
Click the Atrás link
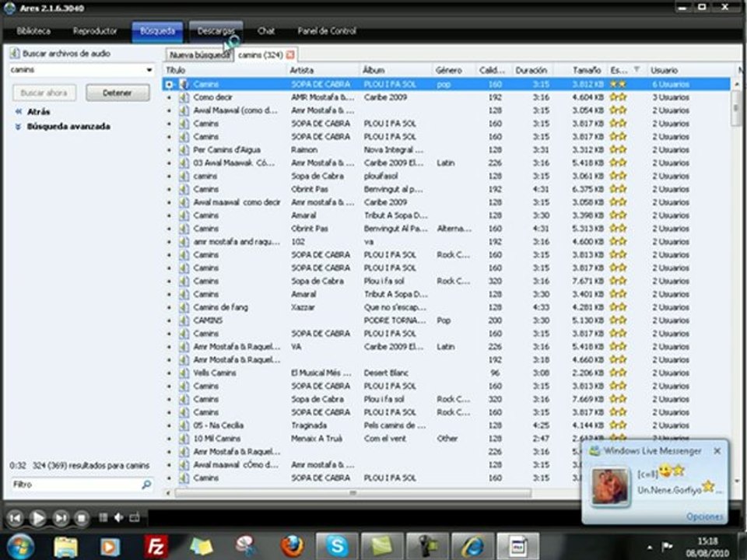click(x=39, y=111)
